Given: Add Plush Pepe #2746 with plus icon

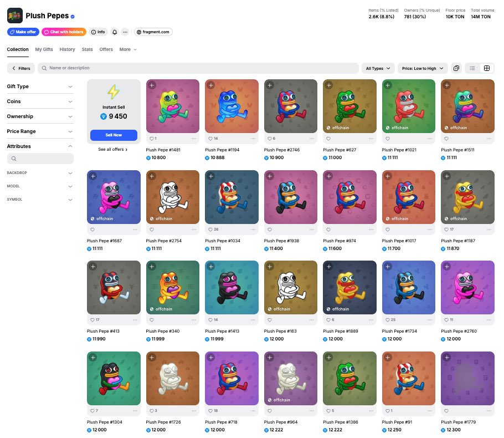Looking at the screenshot, I should [x=270, y=85].
